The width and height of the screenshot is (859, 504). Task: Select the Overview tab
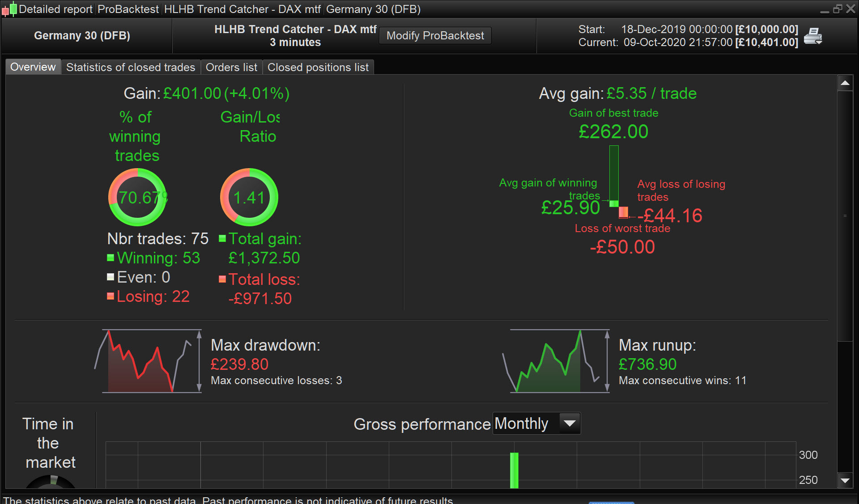[x=33, y=67]
